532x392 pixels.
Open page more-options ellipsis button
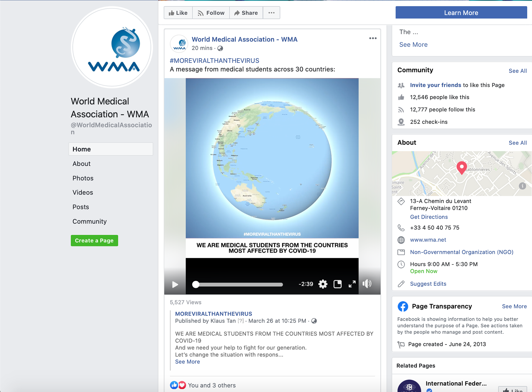click(x=271, y=13)
